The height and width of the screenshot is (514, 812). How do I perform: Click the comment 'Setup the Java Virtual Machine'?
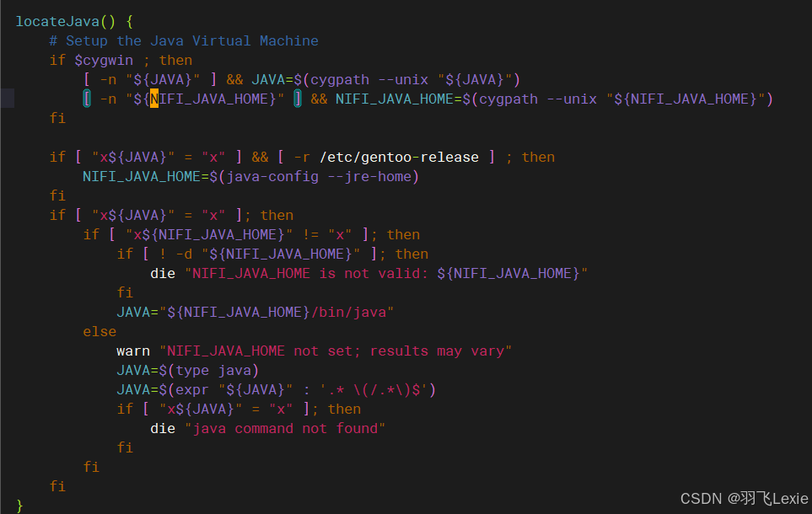[x=184, y=40]
